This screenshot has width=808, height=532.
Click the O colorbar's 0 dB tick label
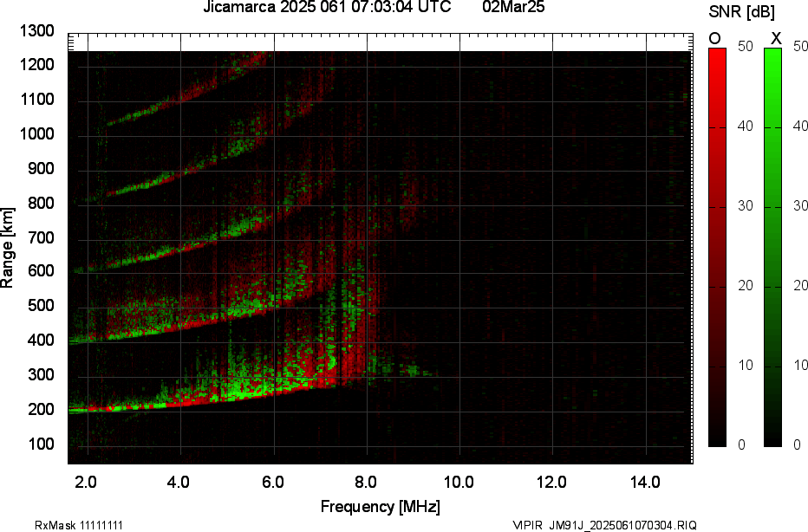pos(741,444)
